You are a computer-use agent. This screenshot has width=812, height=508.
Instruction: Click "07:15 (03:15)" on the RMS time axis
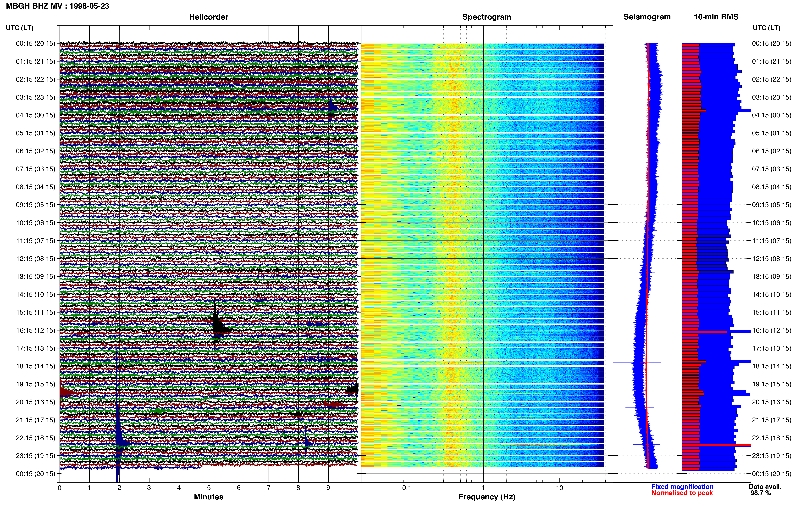(772, 169)
